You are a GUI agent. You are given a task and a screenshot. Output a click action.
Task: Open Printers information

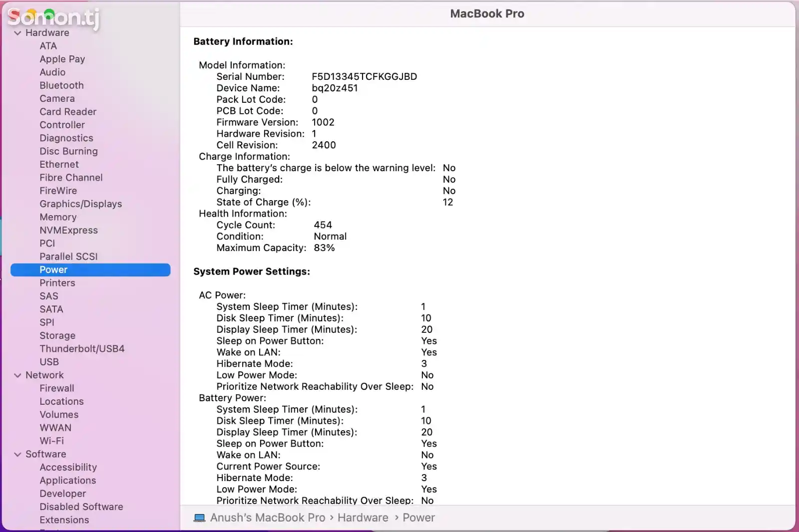click(x=57, y=283)
